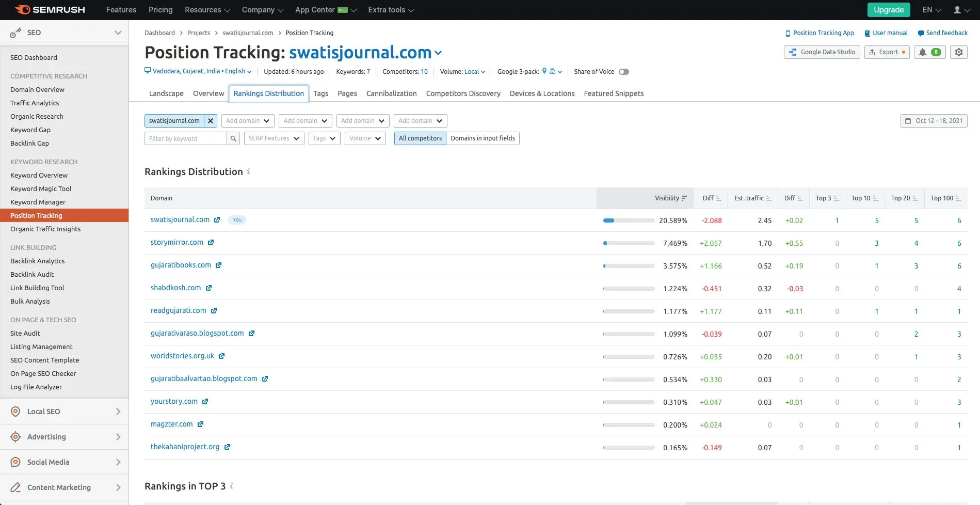
Task: Open the SERP Features dropdown
Action: click(274, 138)
